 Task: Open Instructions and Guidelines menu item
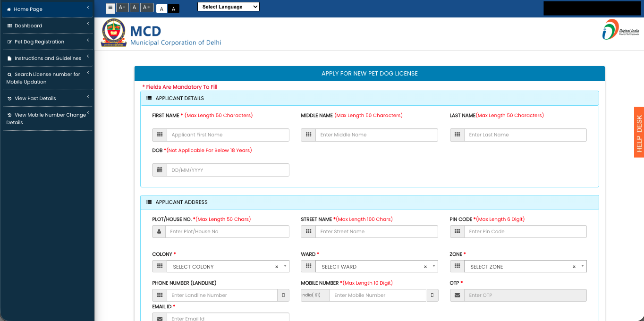(x=47, y=58)
